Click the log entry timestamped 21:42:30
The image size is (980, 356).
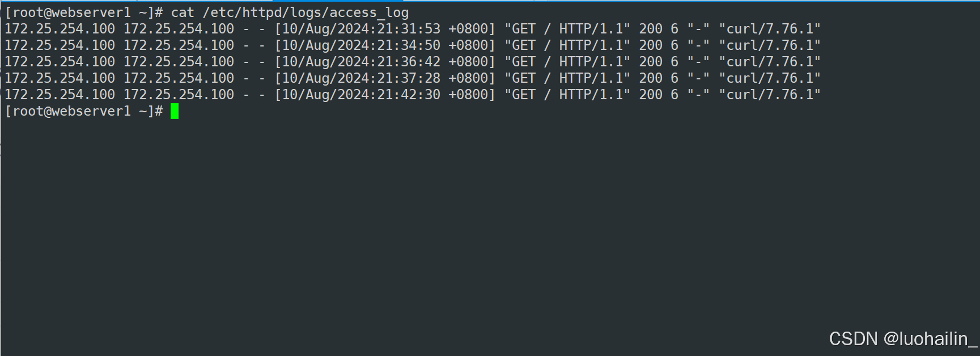point(413,95)
